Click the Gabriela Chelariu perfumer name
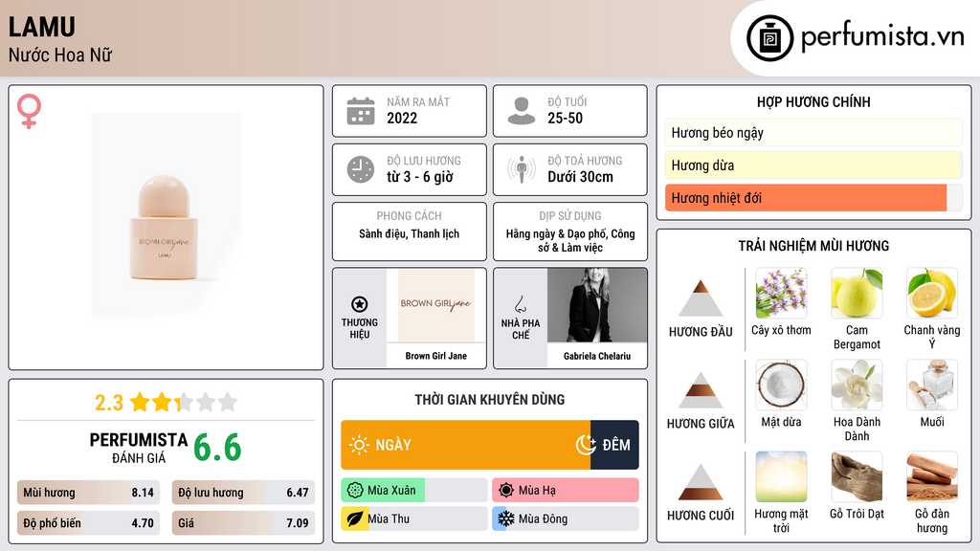This screenshot has height=551, width=980. (x=597, y=356)
